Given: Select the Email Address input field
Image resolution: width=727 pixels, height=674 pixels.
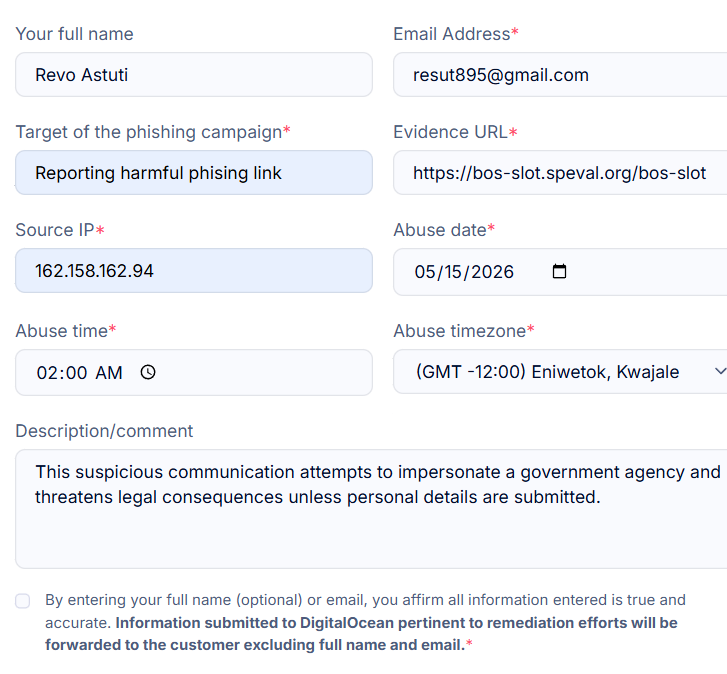Looking at the screenshot, I should (x=560, y=75).
